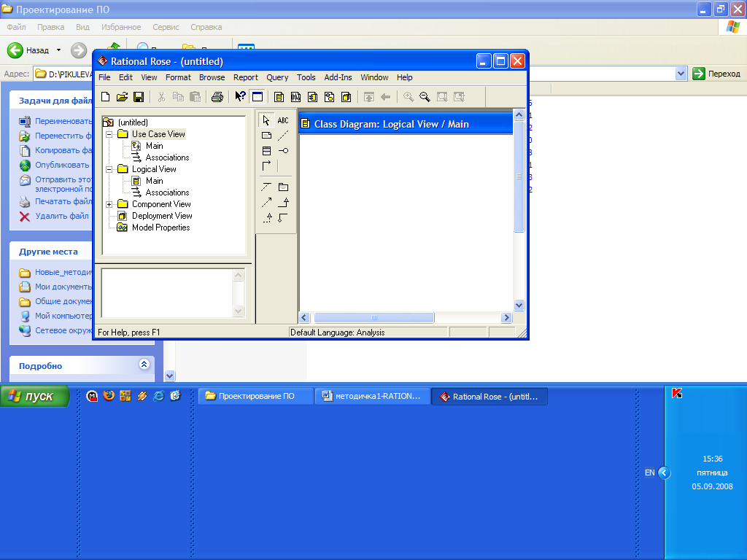Select the Association Class tool
747x560 pixels.
coord(266,187)
